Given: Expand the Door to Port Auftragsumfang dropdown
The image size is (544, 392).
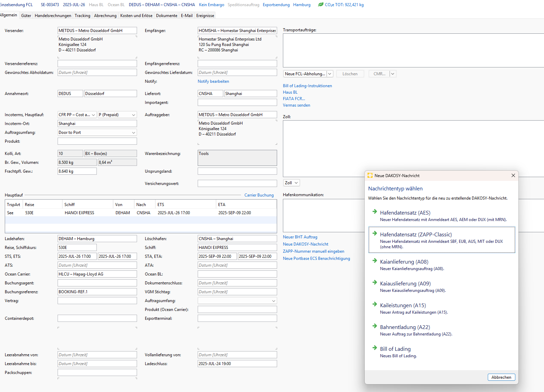Looking at the screenshot, I should click(x=134, y=132).
